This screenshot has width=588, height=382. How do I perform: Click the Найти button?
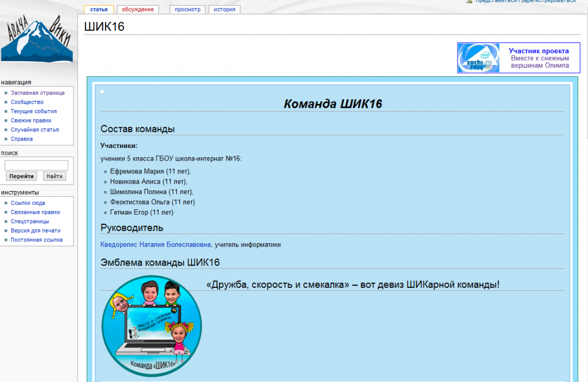click(x=55, y=176)
